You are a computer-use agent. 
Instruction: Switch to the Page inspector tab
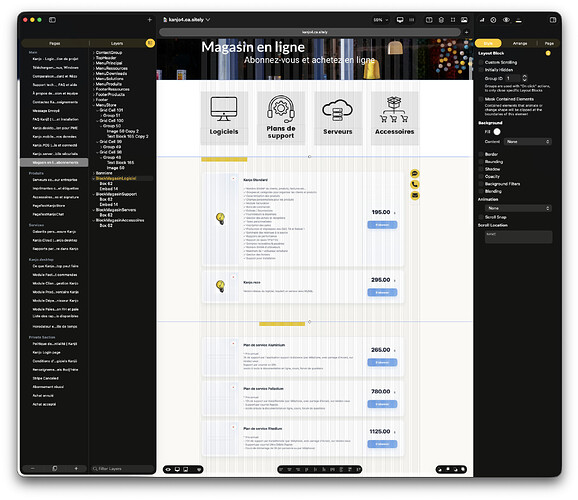click(549, 44)
